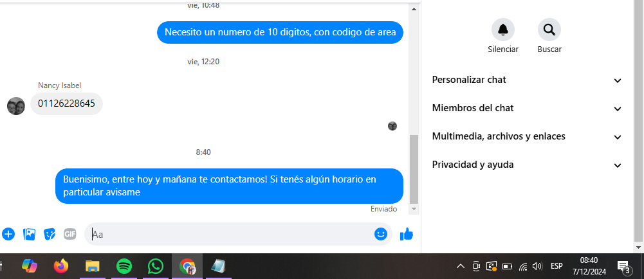Open the Buscar search icon
Viewport: 644px width, 279px height.
pos(549,30)
